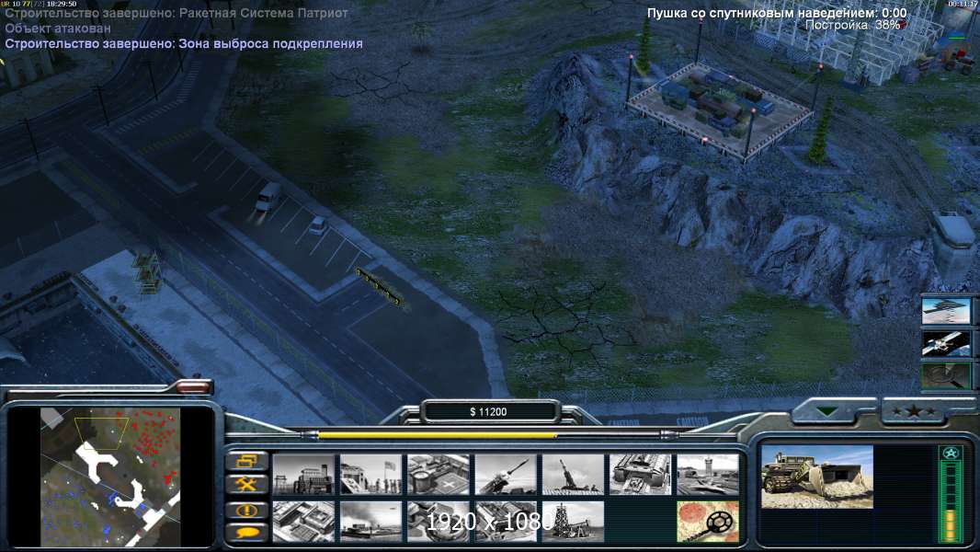Place a beacon using the exclamation button

pyautogui.click(x=247, y=510)
